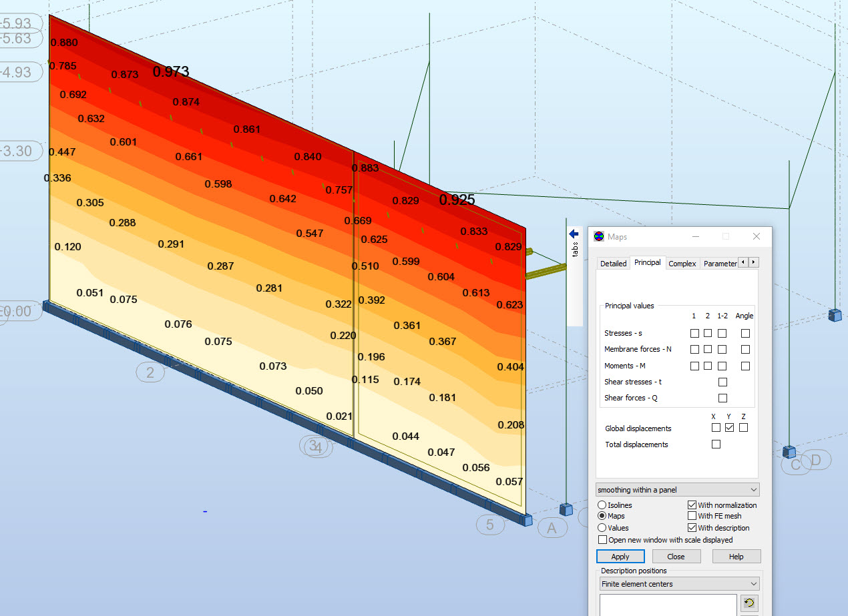The height and width of the screenshot is (616, 848).
Task: Click the Apply button
Action: [x=620, y=556]
